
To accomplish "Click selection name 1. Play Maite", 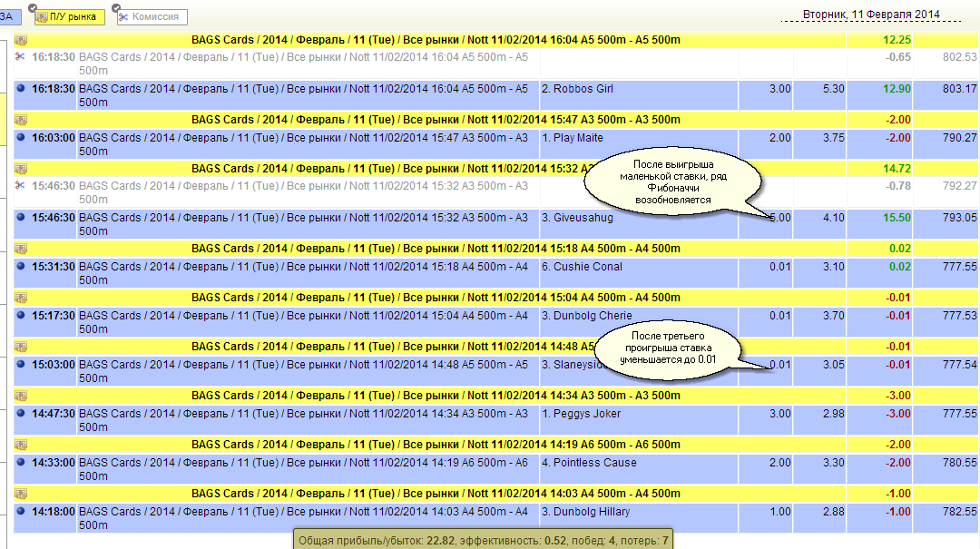I will 572,138.
